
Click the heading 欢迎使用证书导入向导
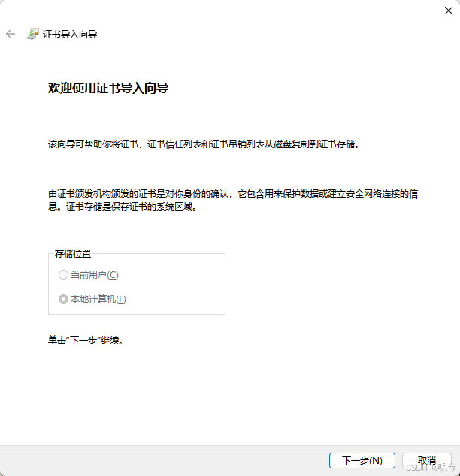coord(108,88)
